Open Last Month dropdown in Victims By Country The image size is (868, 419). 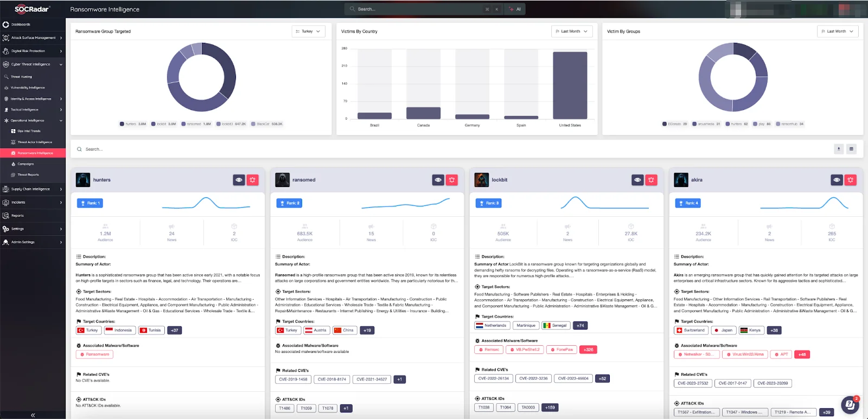pyautogui.click(x=572, y=31)
